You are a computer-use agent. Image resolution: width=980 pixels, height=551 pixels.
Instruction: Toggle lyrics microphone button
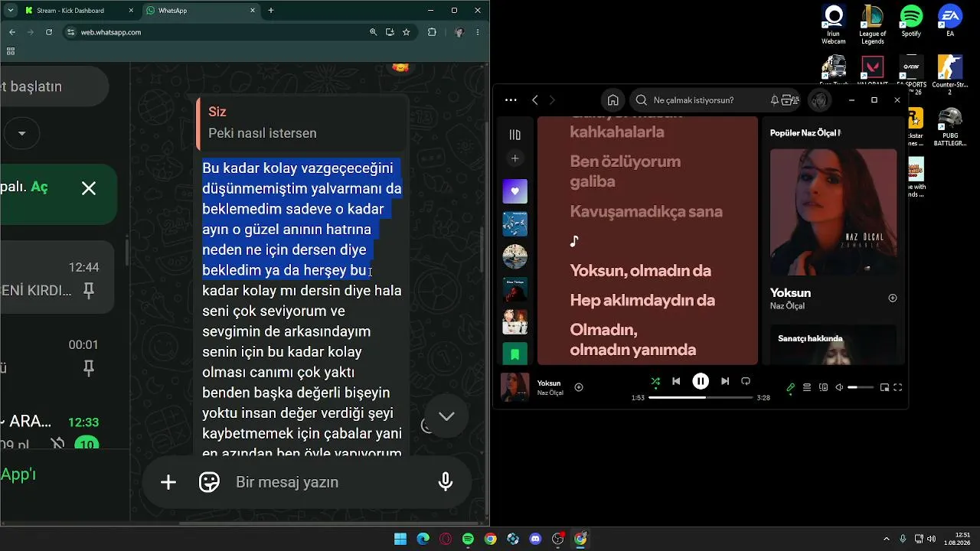(x=791, y=388)
